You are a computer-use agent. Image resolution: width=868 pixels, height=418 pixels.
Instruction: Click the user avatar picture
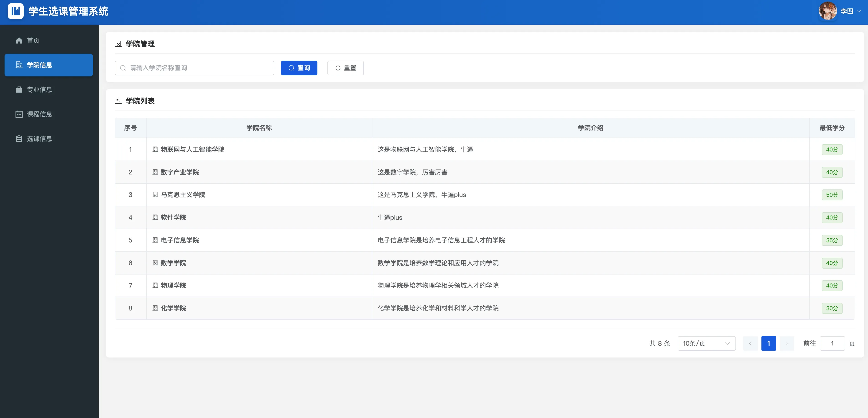(x=827, y=11)
